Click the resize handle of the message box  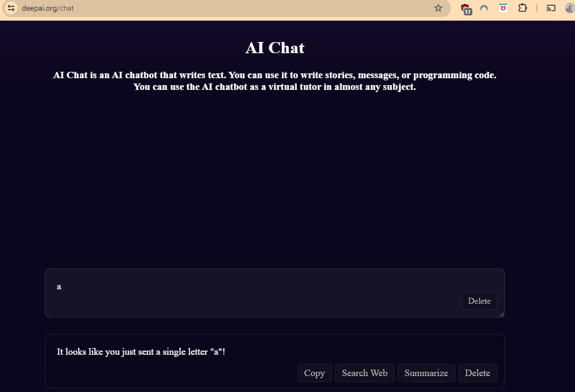click(x=501, y=314)
